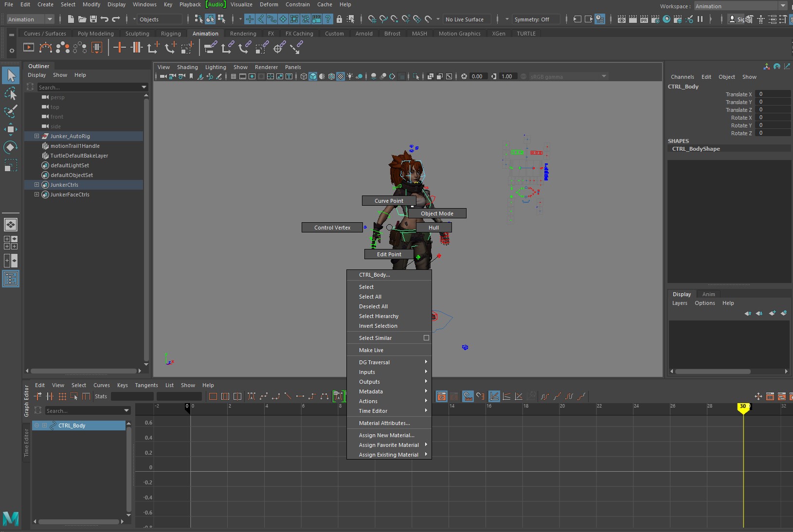Expand the JunkerCtrls set

tap(36, 185)
